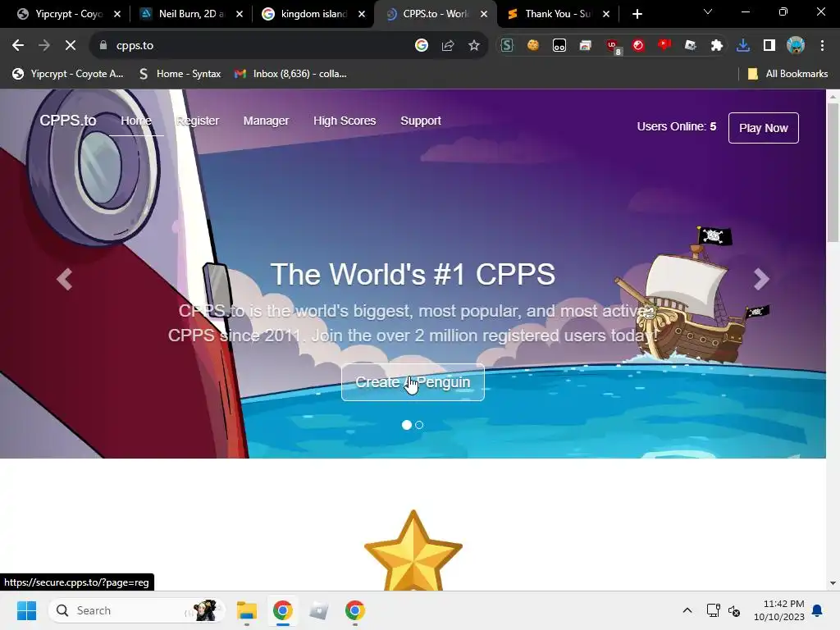Viewport: 840px width, 630px height.
Task: Open the cookie extension icon
Action: 533,46
